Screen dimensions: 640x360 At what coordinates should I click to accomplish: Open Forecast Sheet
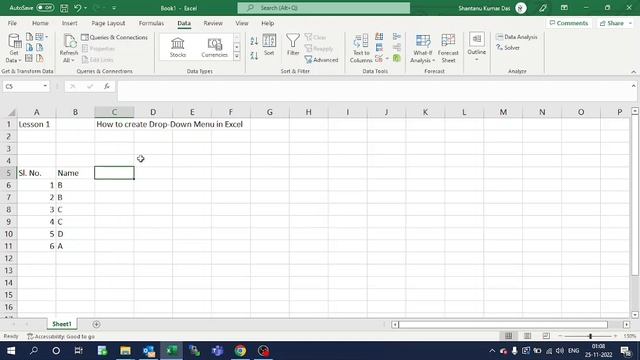click(x=448, y=48)
